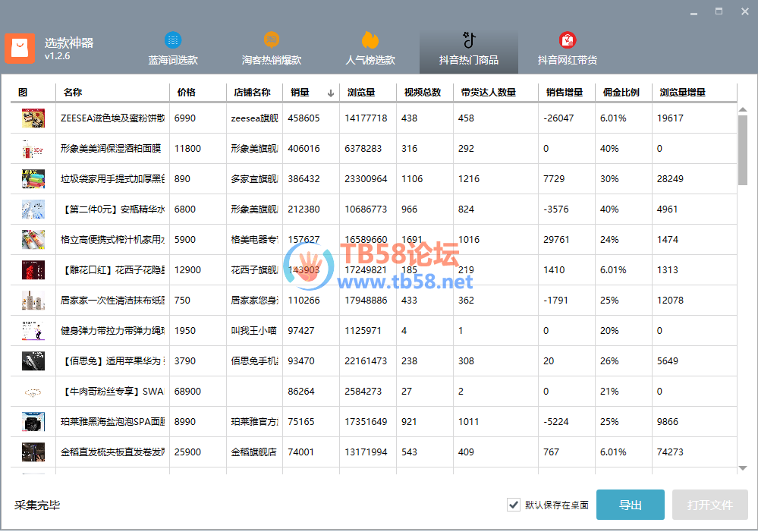Select the 采集完毕 status text
The width and height of the screenshot is (758, 532).
pyautogui.click(x=37, y=505)
